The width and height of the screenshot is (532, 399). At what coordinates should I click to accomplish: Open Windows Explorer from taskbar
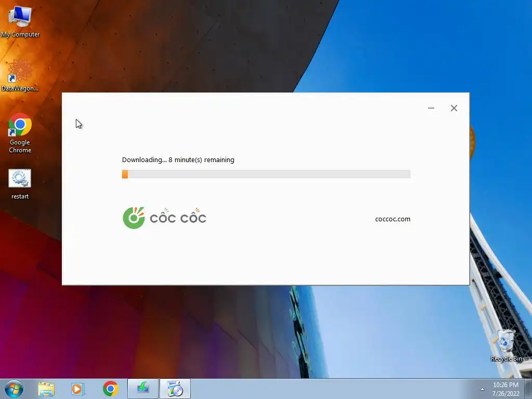coord(46,389)
